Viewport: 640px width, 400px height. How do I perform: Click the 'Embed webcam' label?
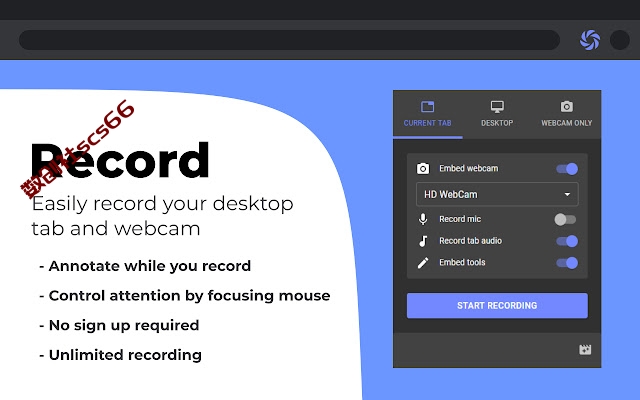click(469, 168)
